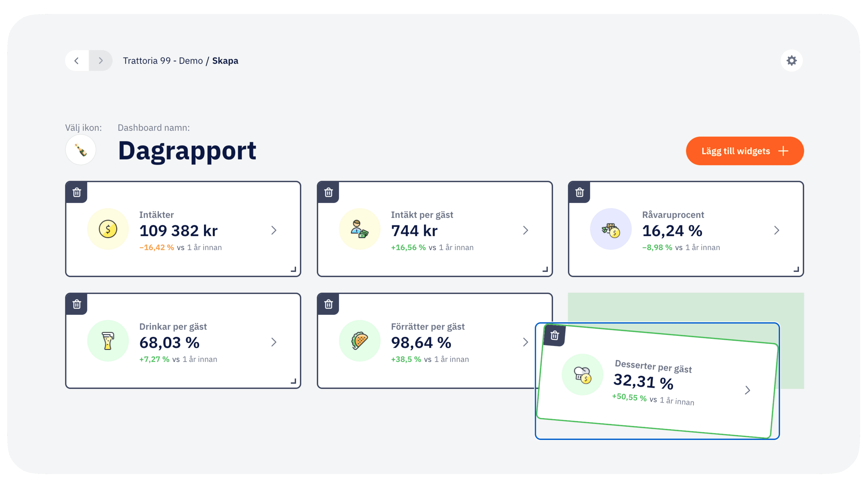
Task: Delete the Drinkar per gäst widget
Action: [77, 304]
